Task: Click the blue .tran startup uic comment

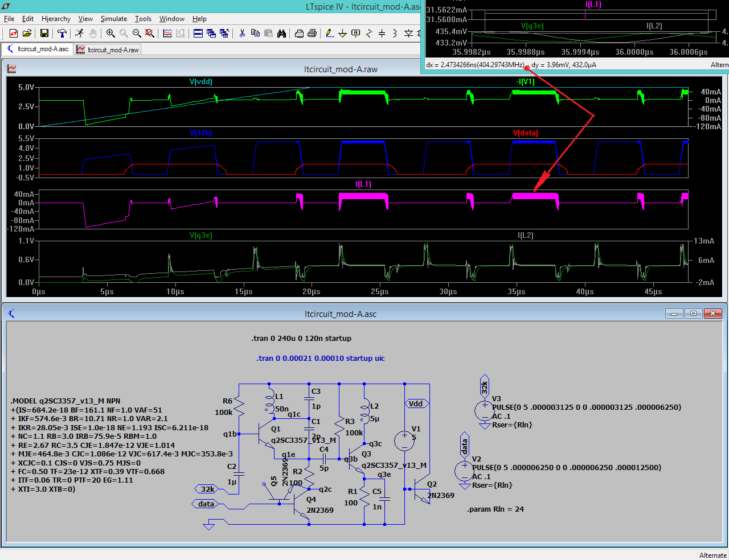Action: [x=321, y=358]
